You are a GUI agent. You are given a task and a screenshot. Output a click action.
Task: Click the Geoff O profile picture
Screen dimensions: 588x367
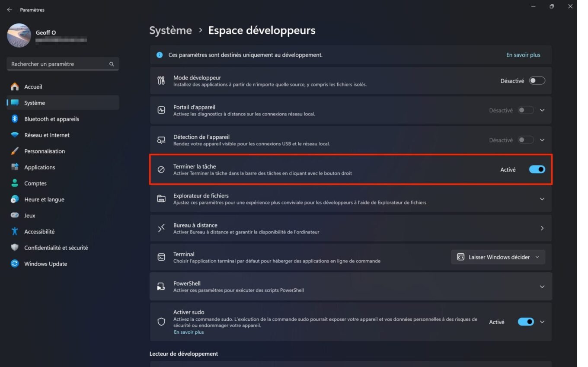19,35
